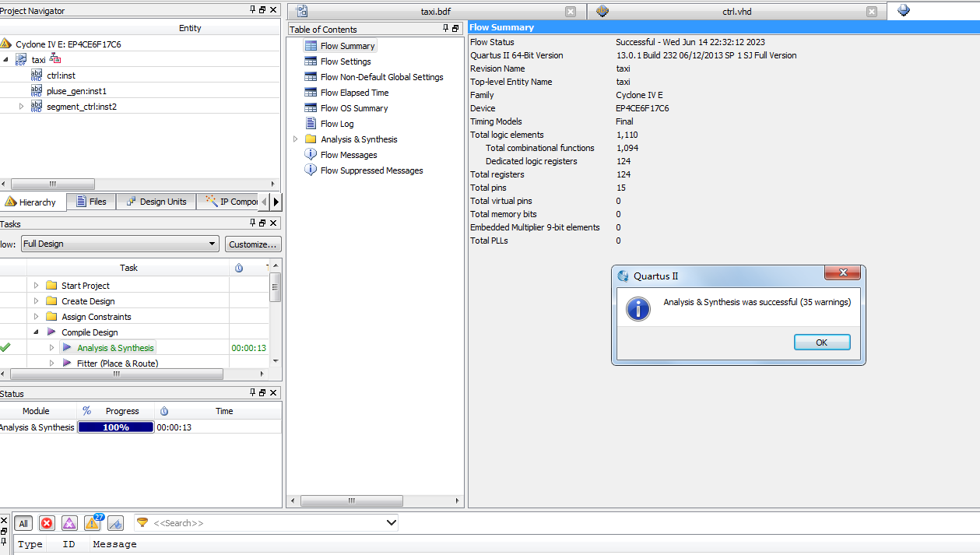Screen dimensions: 980x555
Task: Expand Analysis & Synthesis report folder
Action: click(x=295, y=139)
